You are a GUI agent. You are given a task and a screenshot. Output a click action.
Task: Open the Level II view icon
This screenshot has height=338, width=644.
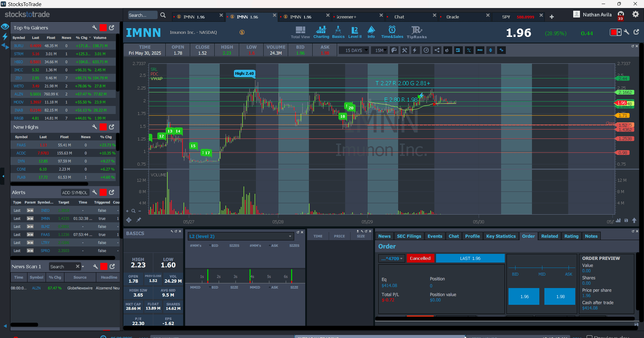click(355, 32)
